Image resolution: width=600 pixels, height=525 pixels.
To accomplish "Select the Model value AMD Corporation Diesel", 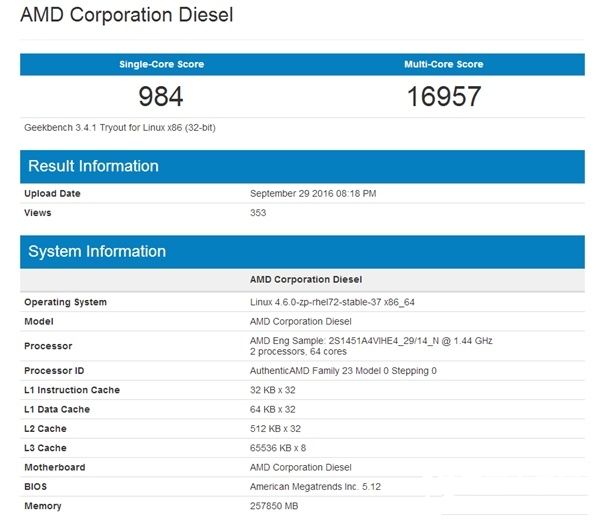I will [300, 322].
